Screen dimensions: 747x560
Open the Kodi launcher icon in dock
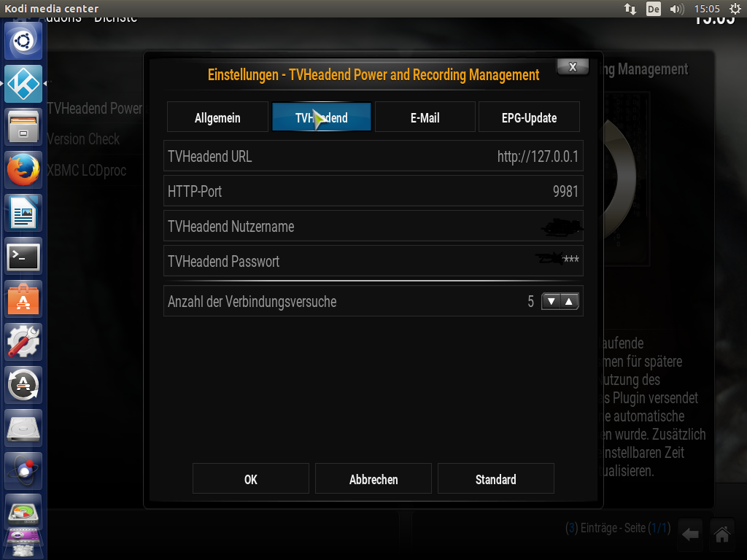click(x=23, y=84)
